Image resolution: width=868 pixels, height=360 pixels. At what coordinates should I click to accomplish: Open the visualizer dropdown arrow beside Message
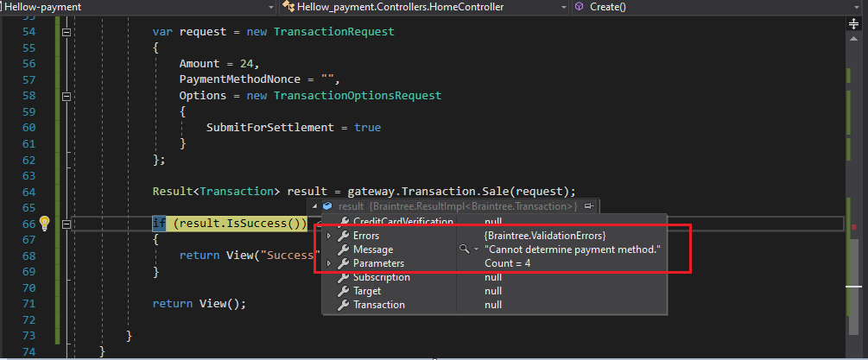(476, 250)
